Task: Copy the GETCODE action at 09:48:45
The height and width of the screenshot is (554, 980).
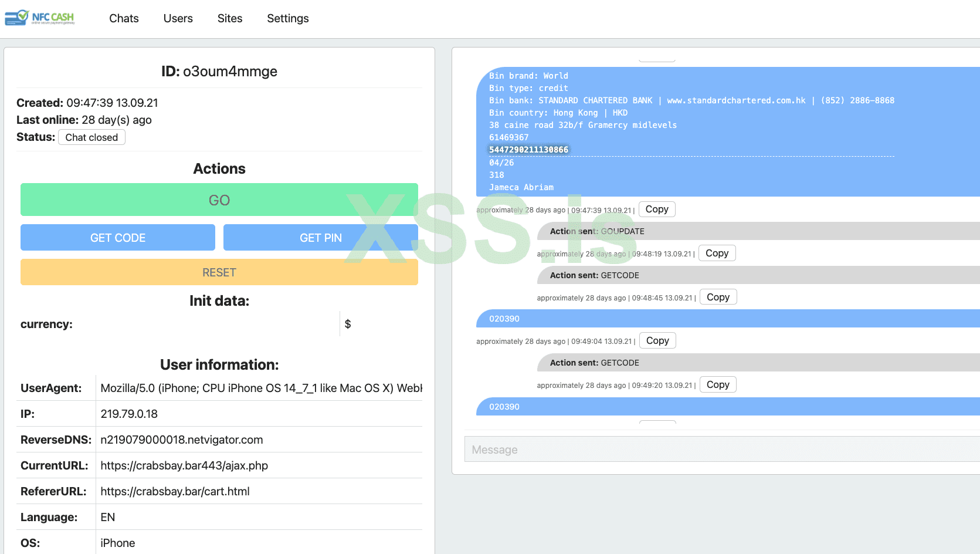Action: (x=718, y=298)
